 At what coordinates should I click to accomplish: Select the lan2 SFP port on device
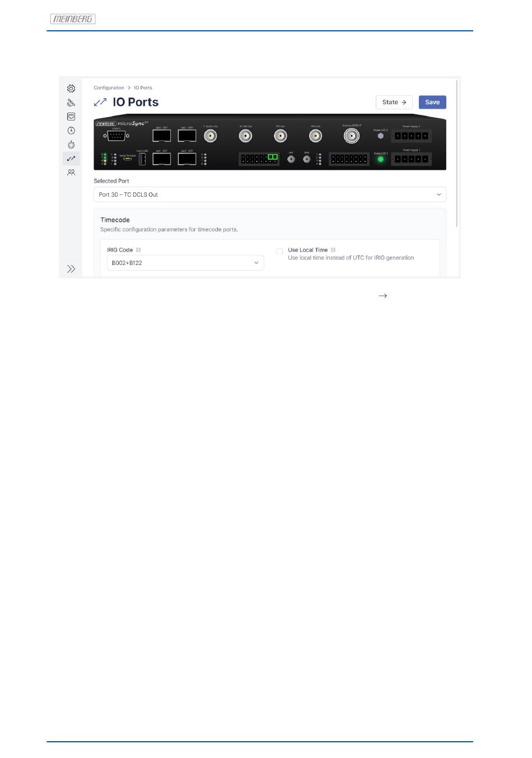point(187,136)
